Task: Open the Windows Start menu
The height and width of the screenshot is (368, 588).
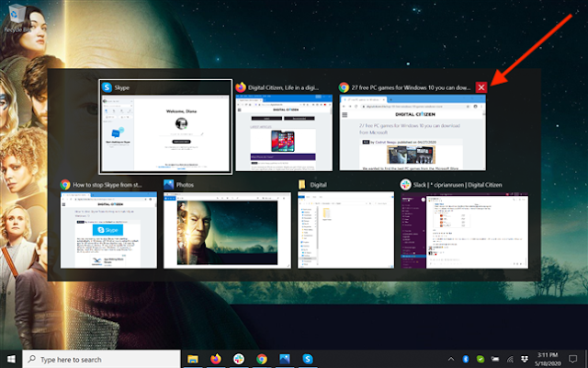Action: (11, 359)
